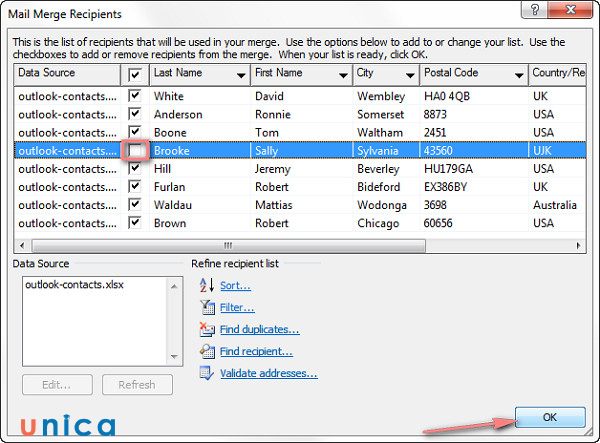Click the city cell Somerset
Viewport: 600px width, 443px height.
click(x=380, y=114)
